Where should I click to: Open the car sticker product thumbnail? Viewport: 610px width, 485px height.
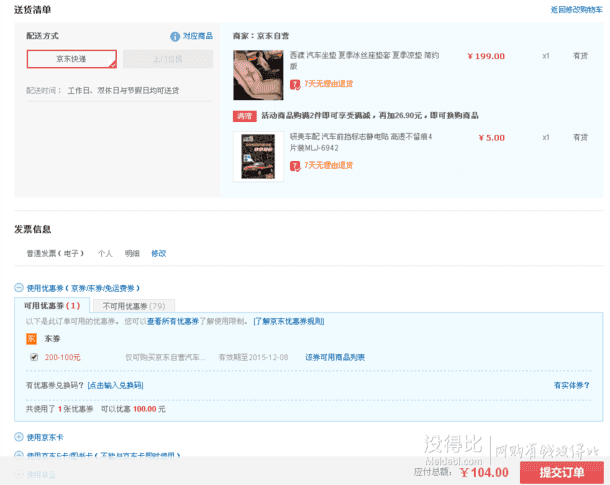pyautogui.click(x=258, y=157)
